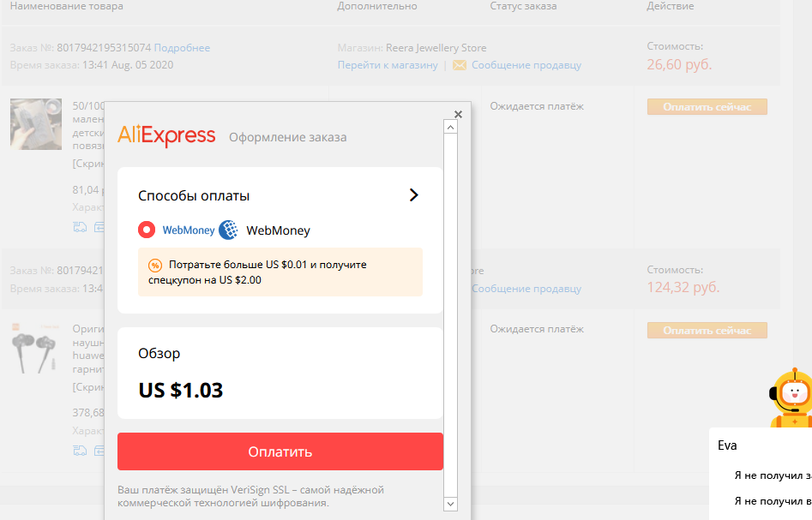Click the 26,60 руб. price

(x=679, y=64)
